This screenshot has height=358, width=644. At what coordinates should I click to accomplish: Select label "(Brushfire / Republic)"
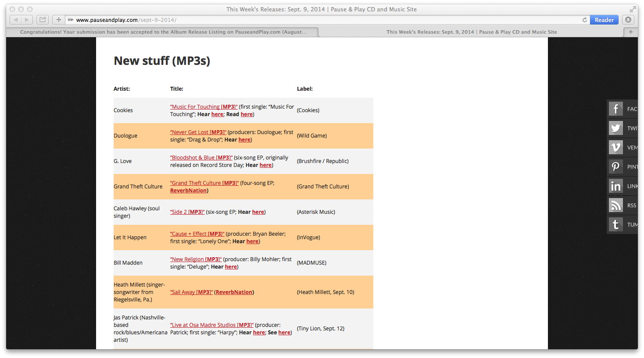(x=323, y=161)
